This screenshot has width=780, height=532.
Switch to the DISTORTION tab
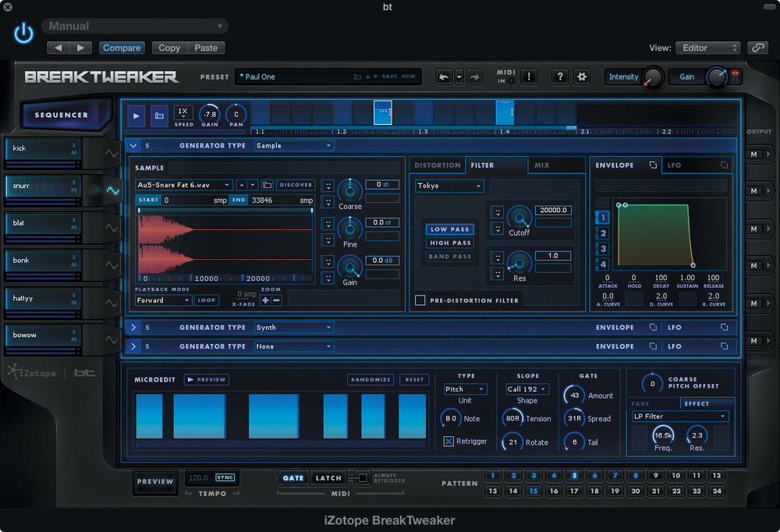coord(438,165)
